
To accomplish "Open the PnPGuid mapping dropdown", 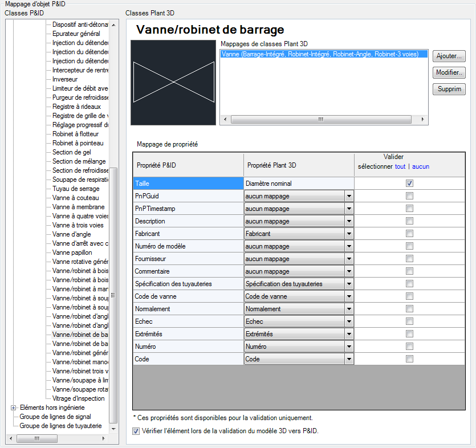I will (x=349, y=196).
